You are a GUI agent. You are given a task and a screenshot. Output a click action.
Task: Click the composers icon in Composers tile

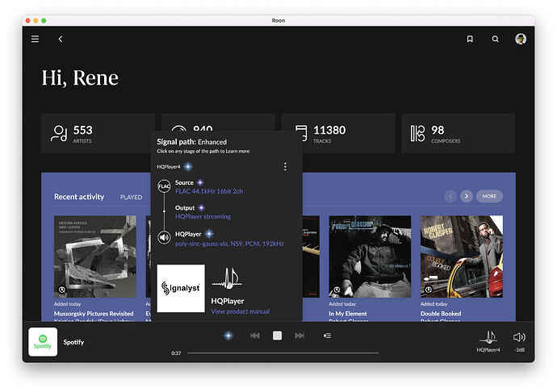(418, 134)
